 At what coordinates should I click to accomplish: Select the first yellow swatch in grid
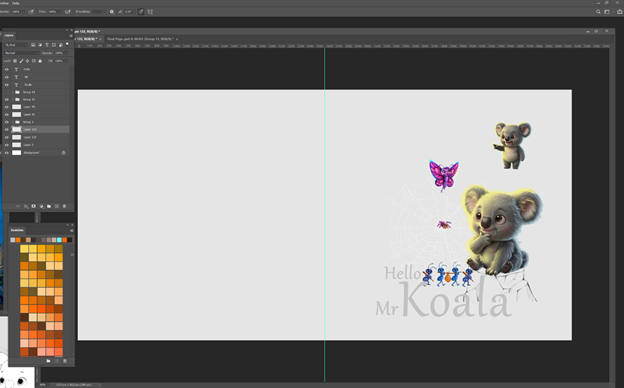click(24, 249)
